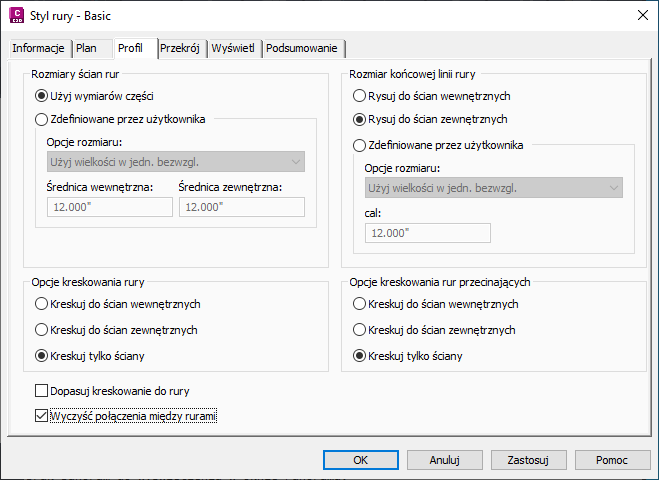Click the cal value field
This screenshot has width=659, height=480.
click(427, 232)
